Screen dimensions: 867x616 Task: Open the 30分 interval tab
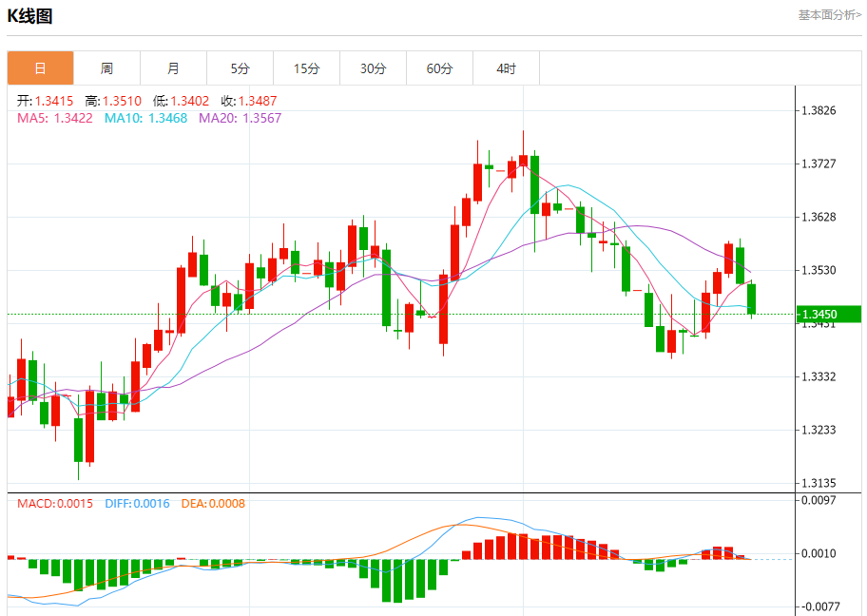click(374, 68)
